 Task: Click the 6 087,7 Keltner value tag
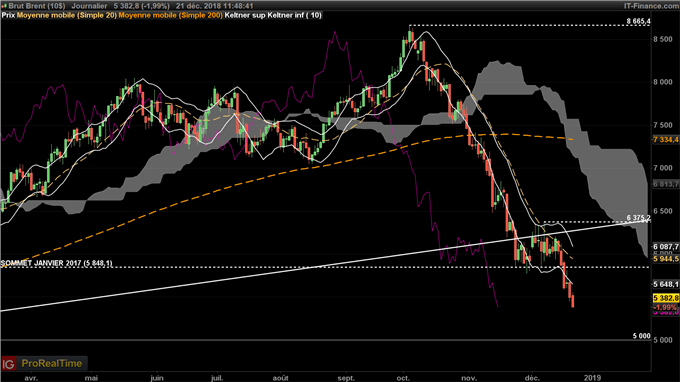(666, 247)
